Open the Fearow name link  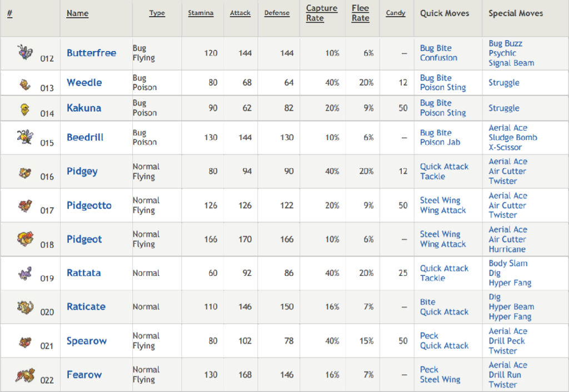pos(84,375)
